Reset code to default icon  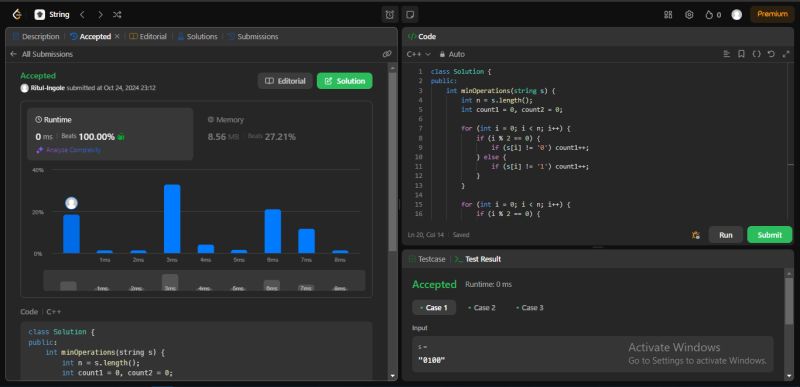tap(771, 54)
